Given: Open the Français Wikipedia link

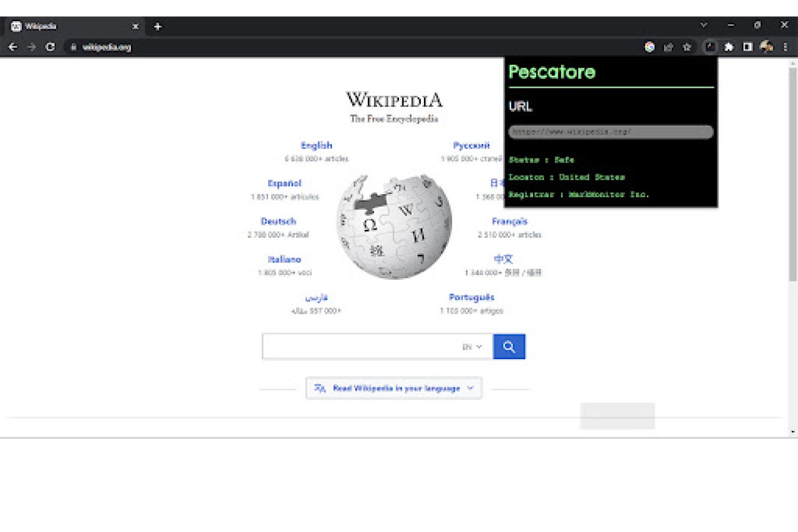Looking at the screenshot, I should point(510,221).
